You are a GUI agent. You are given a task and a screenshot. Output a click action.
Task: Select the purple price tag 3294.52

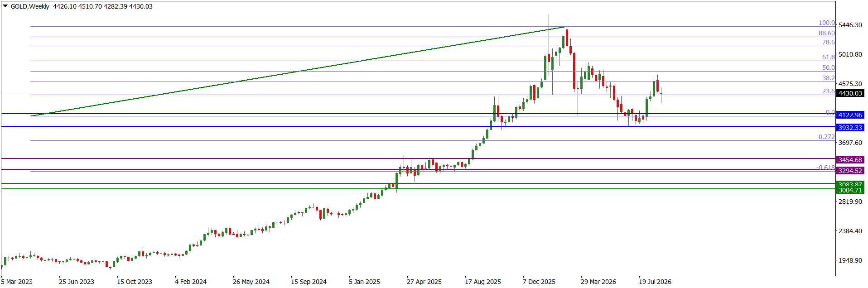[x=850, y=171]
